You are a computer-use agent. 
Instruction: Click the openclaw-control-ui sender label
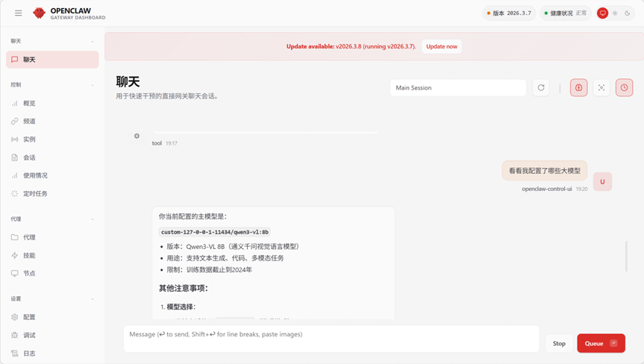point(547,189)
